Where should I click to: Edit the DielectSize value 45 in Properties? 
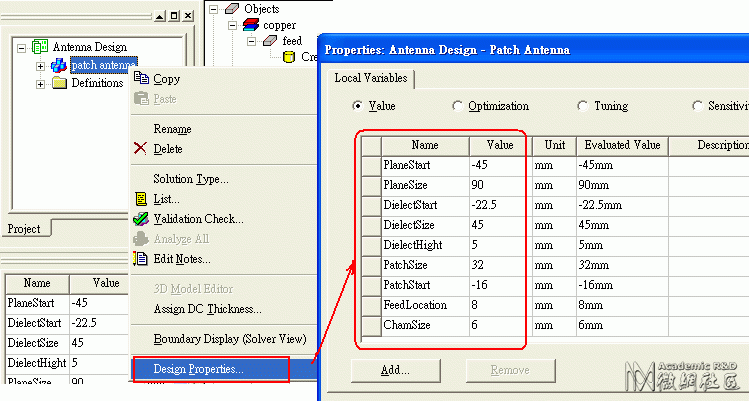(x=501, y=226)
